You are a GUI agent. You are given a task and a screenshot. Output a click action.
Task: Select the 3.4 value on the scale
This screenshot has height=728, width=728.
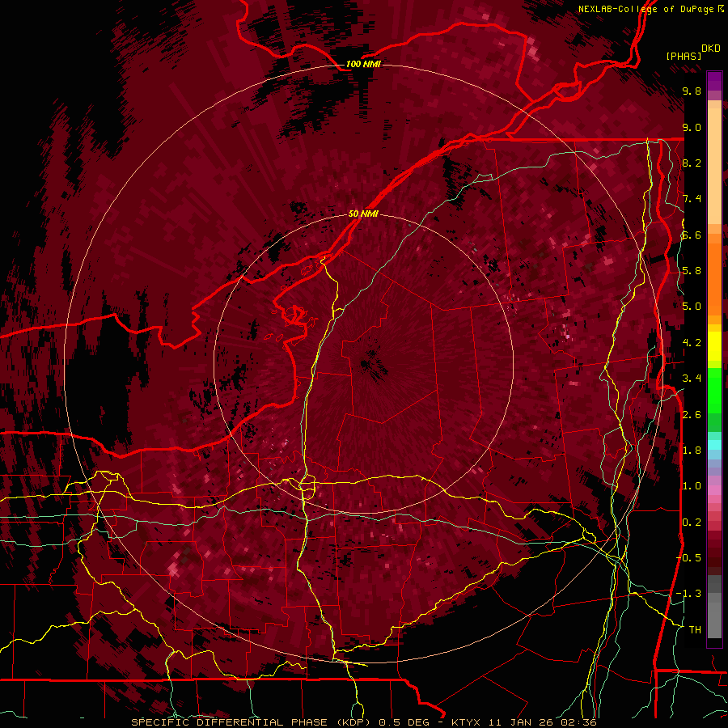692,378
